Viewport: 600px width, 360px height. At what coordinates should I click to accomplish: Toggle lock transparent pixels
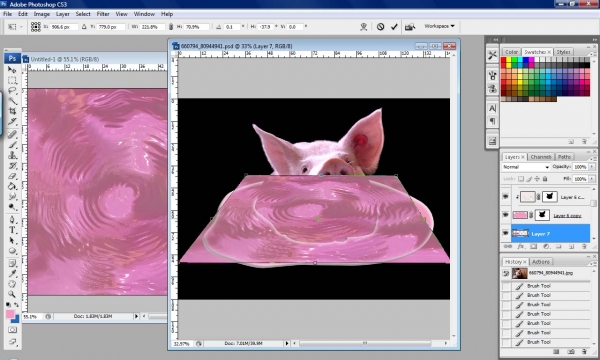pos(521,179)
